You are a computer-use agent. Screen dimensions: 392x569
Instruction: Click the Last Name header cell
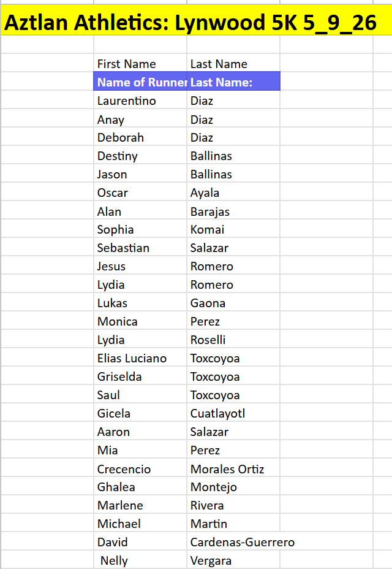[x=233, y=63]
